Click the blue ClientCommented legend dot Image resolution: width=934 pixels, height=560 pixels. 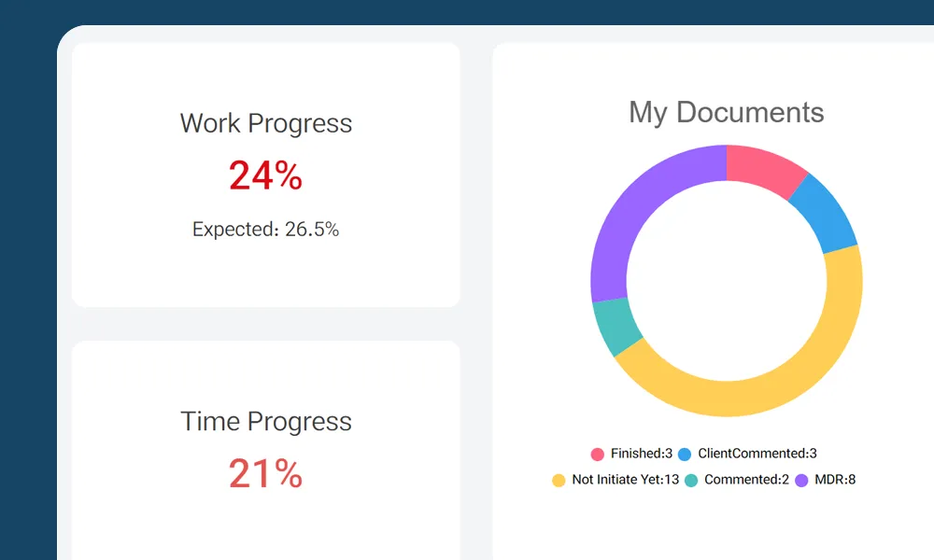pyautogui.click(x=685, y=455)
